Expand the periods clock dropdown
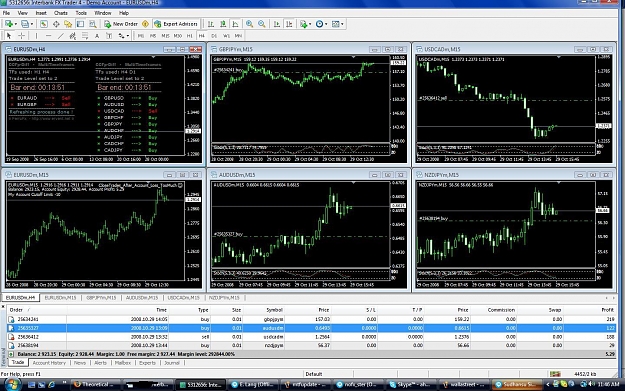 coord(326,24)
